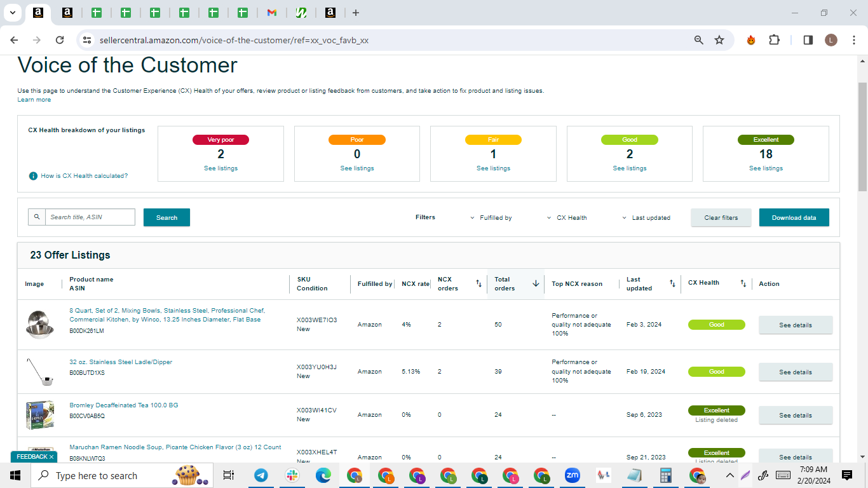Screen dimensions: 868x488
Task: Open Calculator from the taskbar
Action: (x=666, y=475)
